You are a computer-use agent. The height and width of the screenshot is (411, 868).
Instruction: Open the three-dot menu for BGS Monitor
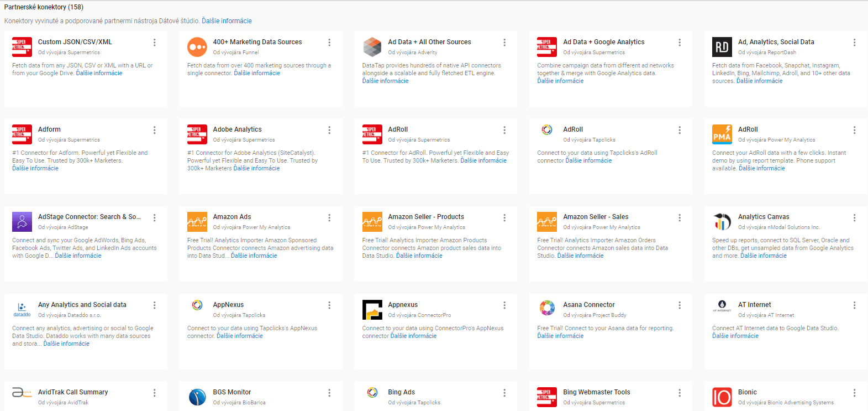tap(329, 393)
